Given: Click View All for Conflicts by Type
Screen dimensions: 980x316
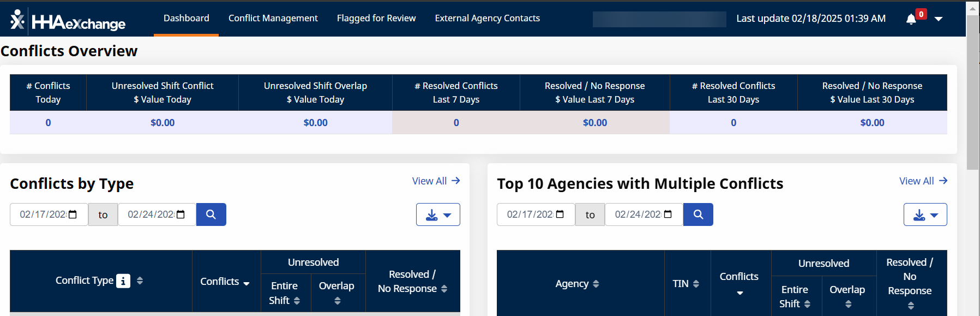Looking at the screenshot, I should [x=436, y=181].
